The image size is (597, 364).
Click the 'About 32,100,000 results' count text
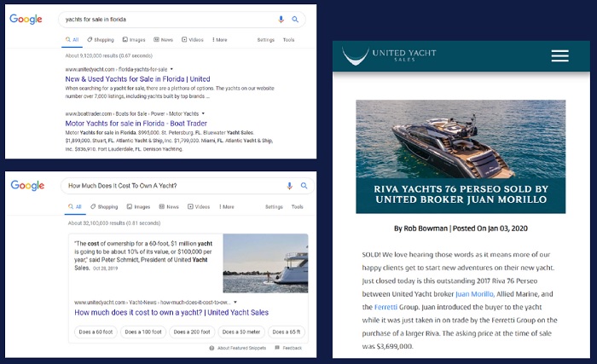pyautogui.click(x=114, y=223)
